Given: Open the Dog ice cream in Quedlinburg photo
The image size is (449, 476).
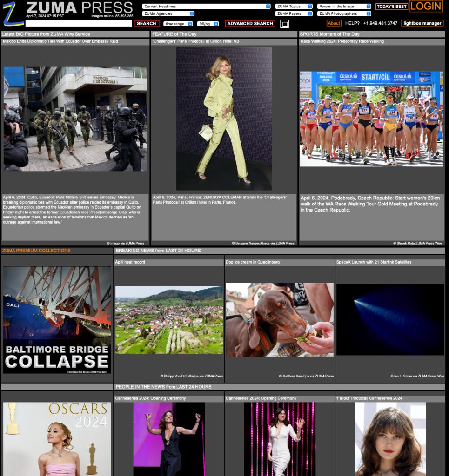Looking at the screenshot, I should pyautogui.click(x=280, y=319).
